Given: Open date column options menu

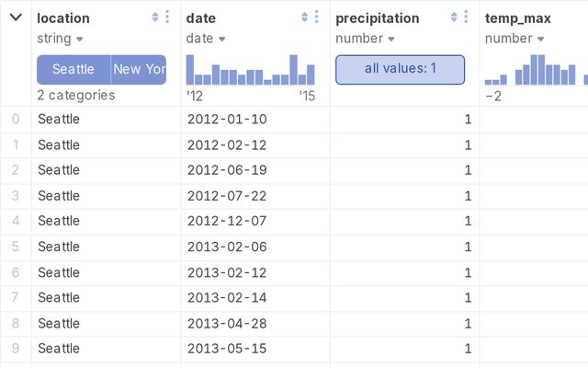Looking at the screenshot, I should tap(316, 17).
